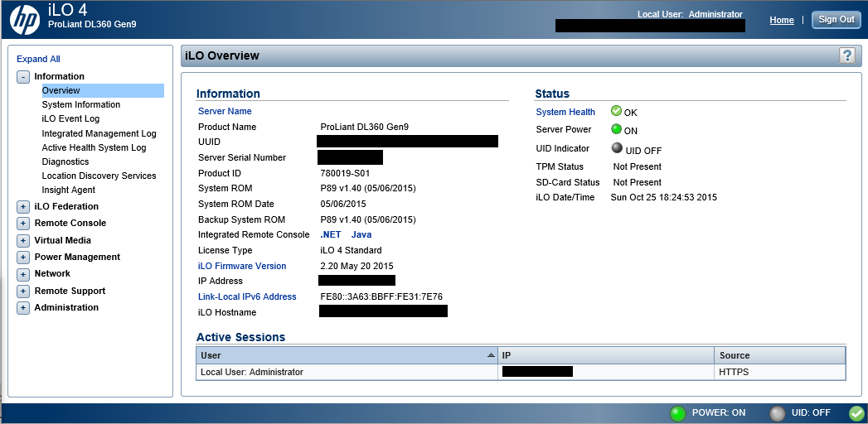Click the Sign Out button

tap(836, 19)
